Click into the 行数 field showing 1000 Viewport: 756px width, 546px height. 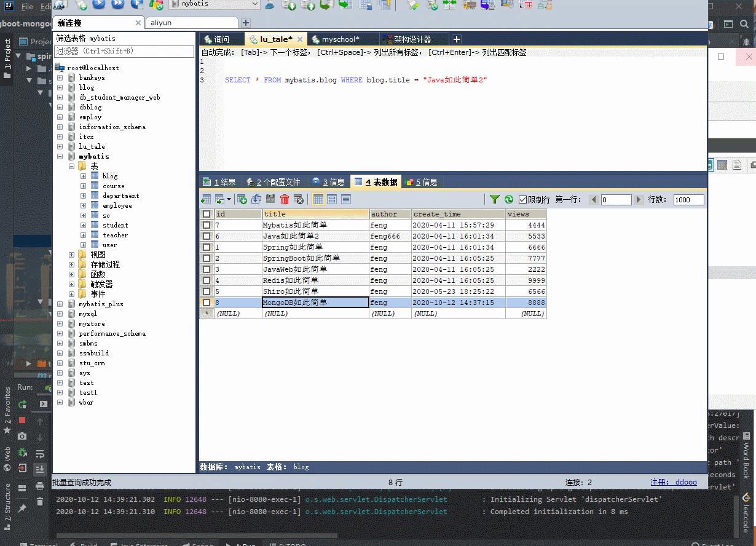[x=688, y=199]
